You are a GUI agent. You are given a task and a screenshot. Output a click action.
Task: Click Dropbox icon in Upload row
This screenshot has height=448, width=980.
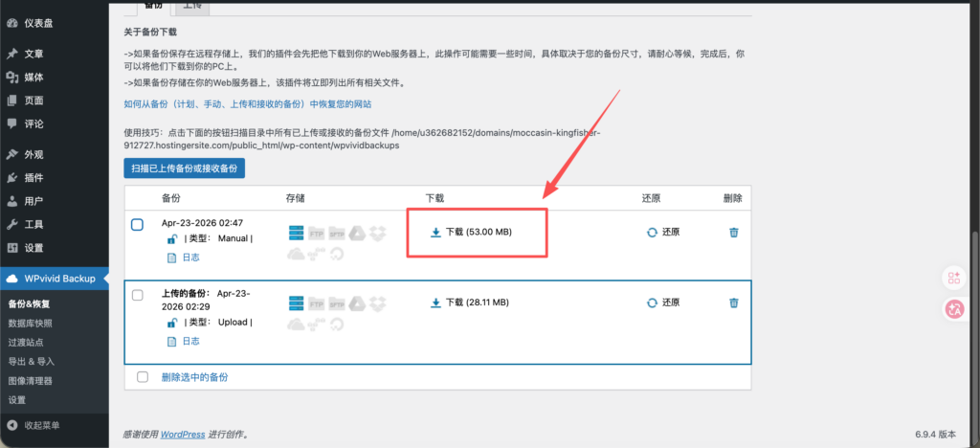pos(377,304)
